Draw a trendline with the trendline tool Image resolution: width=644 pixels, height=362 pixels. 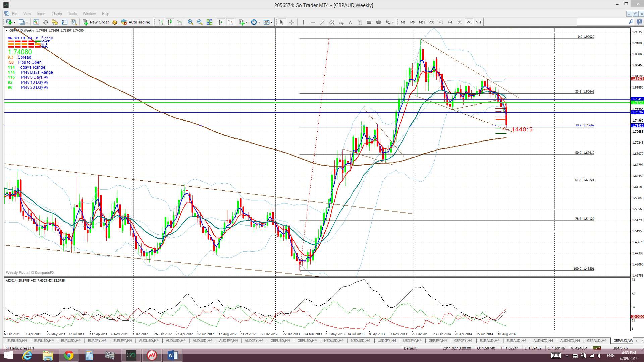322,22
